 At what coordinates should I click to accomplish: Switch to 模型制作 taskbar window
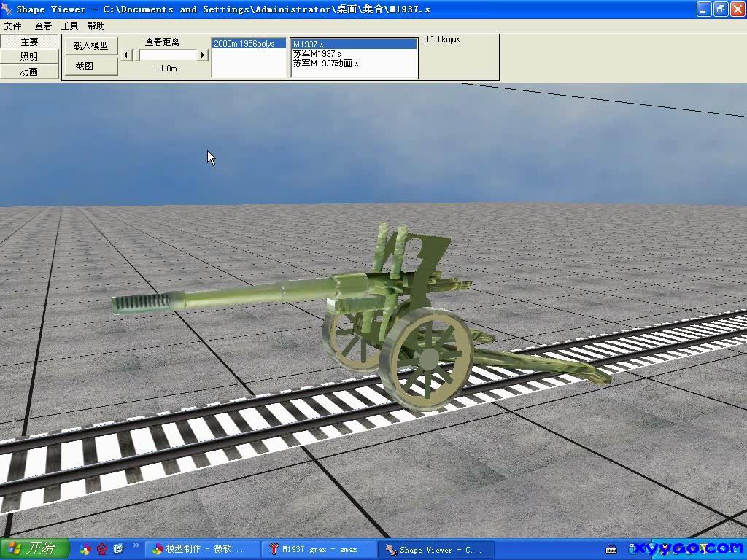pos(203,549)
